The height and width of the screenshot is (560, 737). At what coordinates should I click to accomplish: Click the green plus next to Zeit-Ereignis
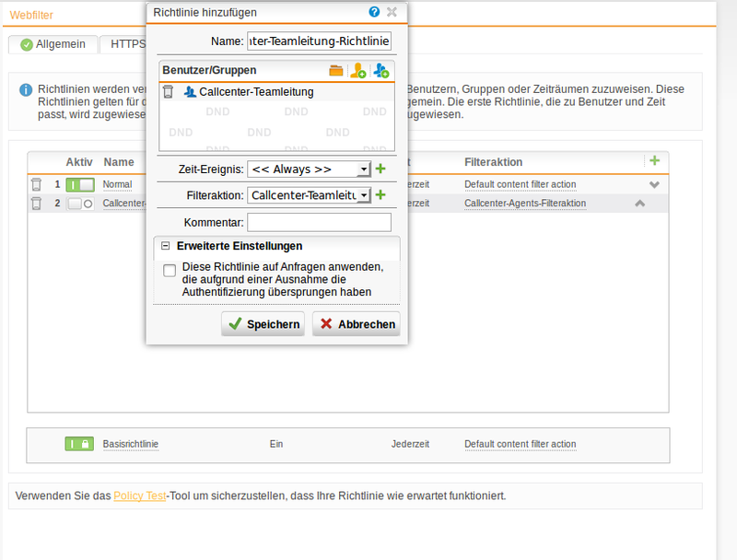[x=380, y=169]
